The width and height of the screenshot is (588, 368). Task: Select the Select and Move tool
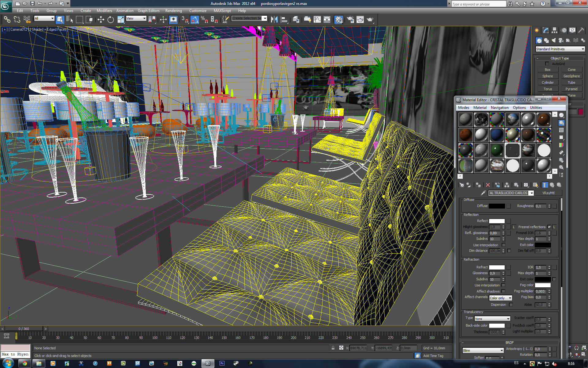coord(101,20)
